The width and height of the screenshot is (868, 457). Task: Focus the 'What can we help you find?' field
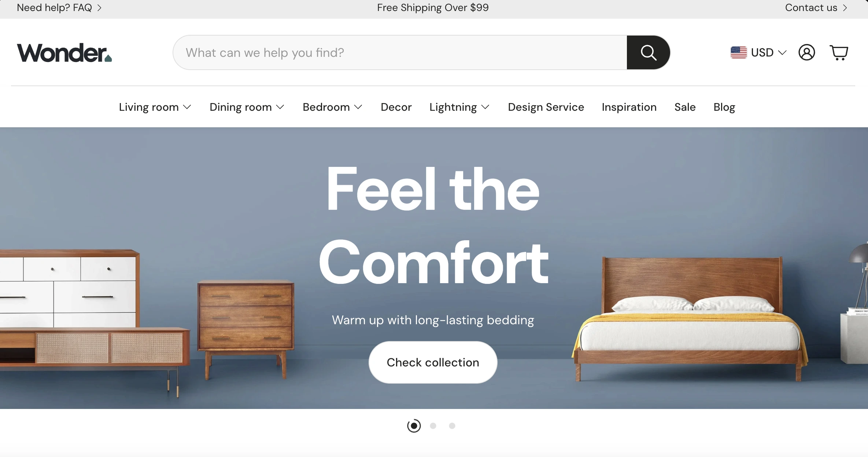(x=400, y=52)
